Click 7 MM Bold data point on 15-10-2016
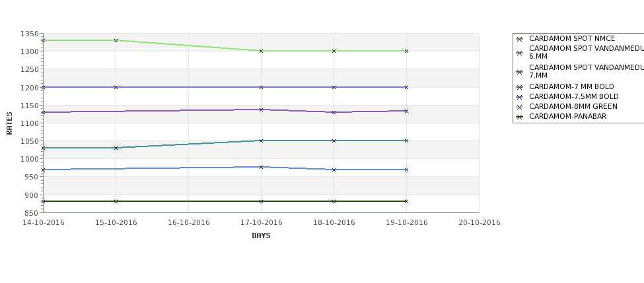 116,148
